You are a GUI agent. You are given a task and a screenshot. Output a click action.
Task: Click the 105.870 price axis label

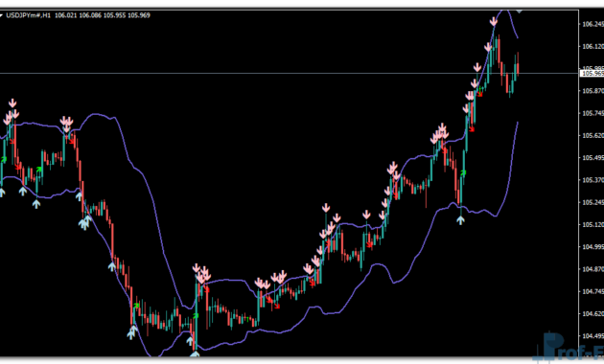[x=592, y=91]
